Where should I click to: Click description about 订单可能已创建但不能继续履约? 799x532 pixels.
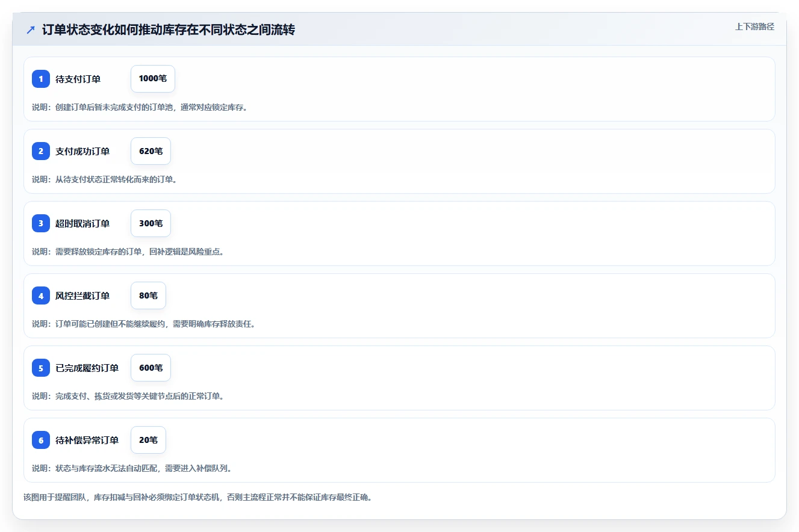pos(143,324)
